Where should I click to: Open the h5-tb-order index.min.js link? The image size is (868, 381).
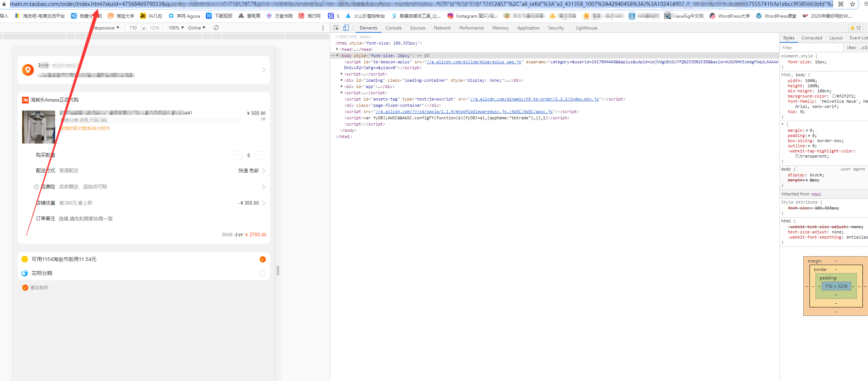click(535, 99)
